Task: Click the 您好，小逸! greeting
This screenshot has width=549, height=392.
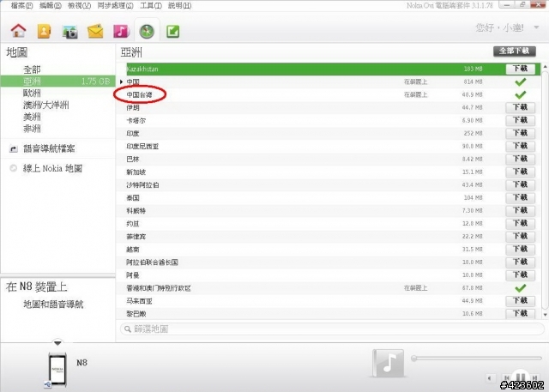Action: [499, 27]
